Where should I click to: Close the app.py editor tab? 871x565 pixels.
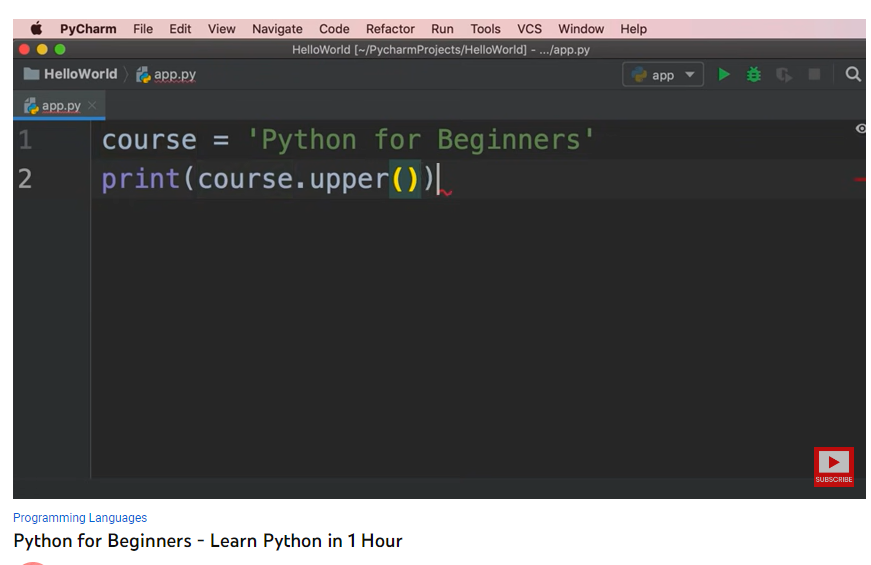point(92,105)
